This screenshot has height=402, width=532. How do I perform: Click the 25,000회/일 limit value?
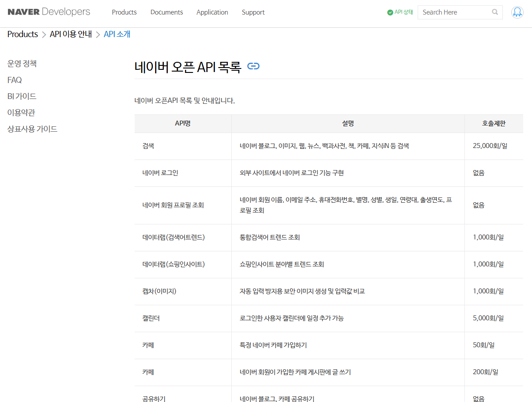pos(490,146)
